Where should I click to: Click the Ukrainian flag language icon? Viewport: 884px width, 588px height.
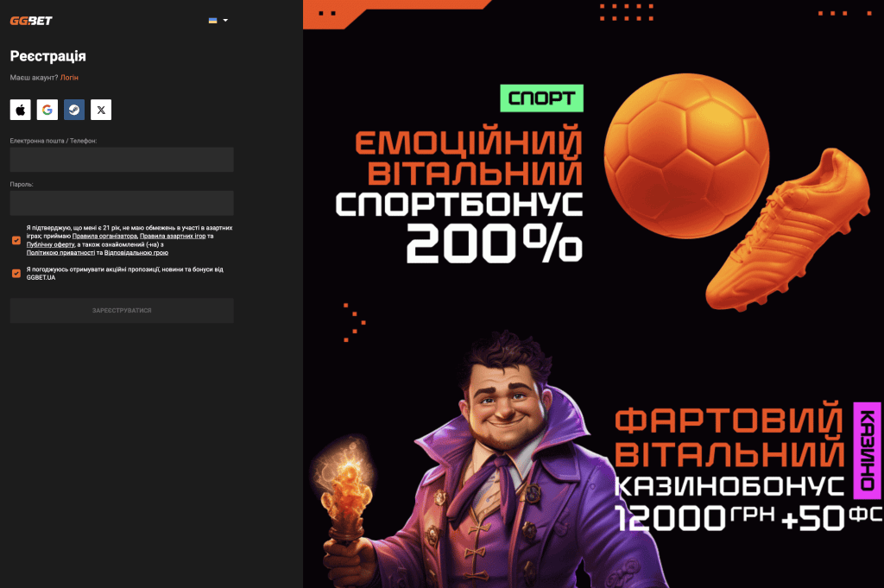click(x=212, y=20)
